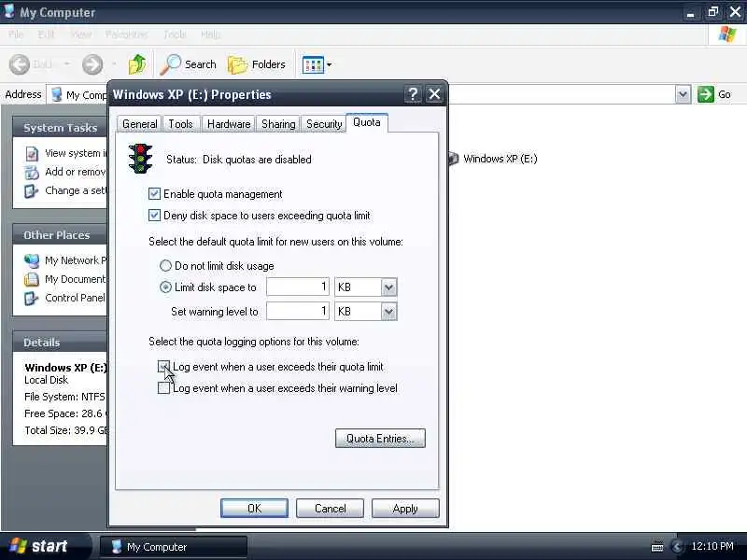The image size is (747, 560).
Task: Check Log event when user exceeds warning level
Action: point(163,388)
